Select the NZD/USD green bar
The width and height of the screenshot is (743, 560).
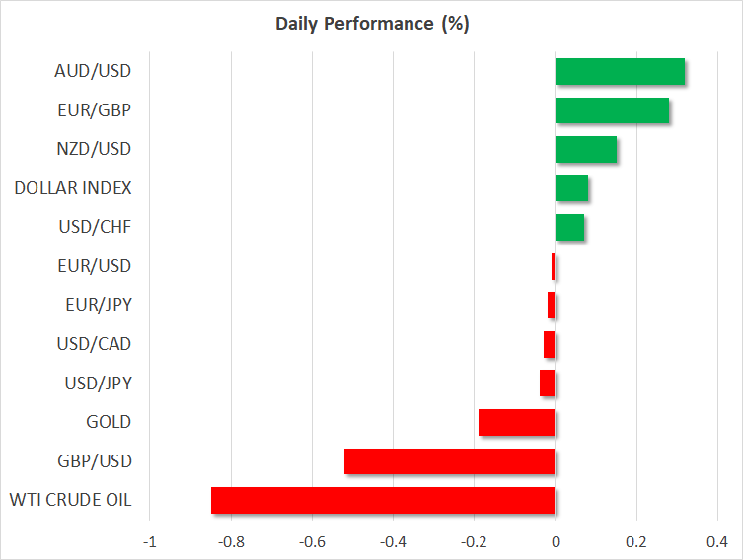pos(586,150)
